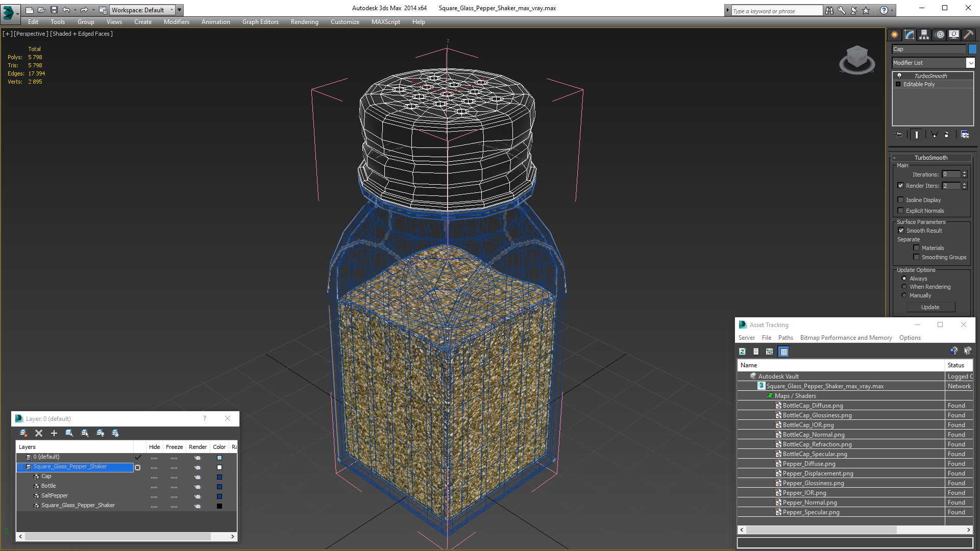Click Delete Layer X icon in Layer dialog
980x551 pixels.
click(x=39, y=433)
